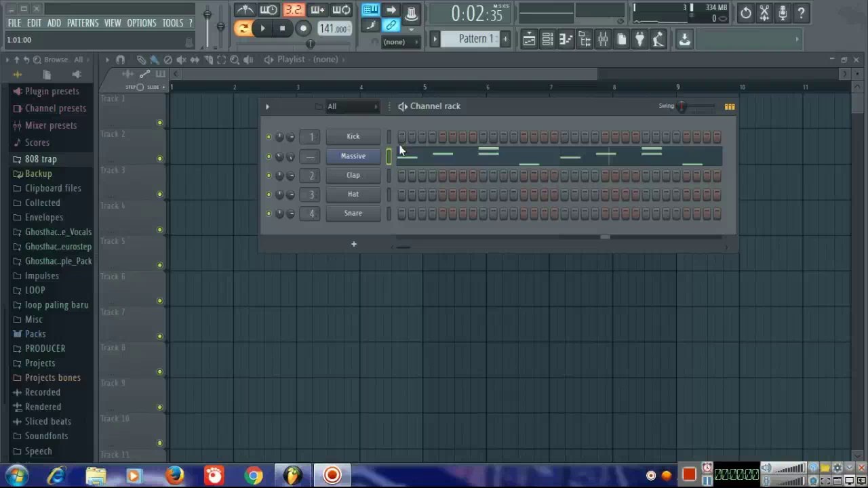Click the Snare channel button
The width and height of the screenshot is (868, 488).
pyautogui.click(x=353, y=213)
